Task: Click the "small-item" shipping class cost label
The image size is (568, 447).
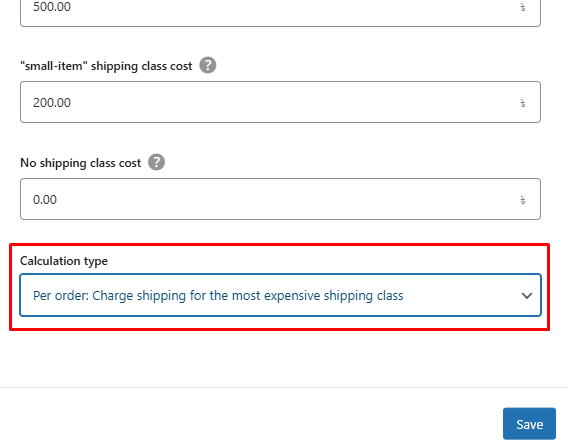Action: tap(106, 66)
